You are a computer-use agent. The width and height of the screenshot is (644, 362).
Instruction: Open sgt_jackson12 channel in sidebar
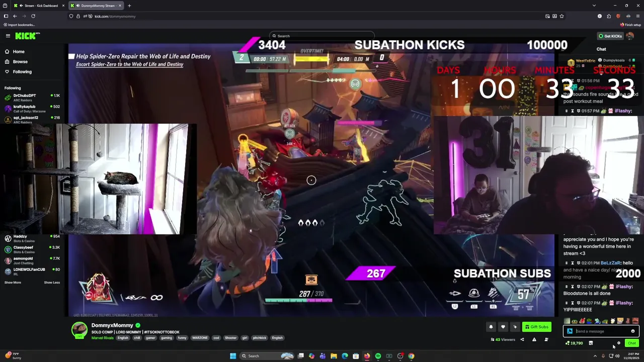tap(32, 119)
